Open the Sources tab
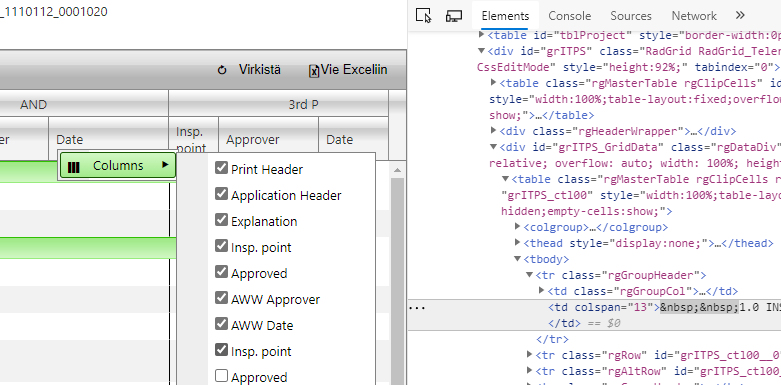The image size is (781, 385). 631,15
